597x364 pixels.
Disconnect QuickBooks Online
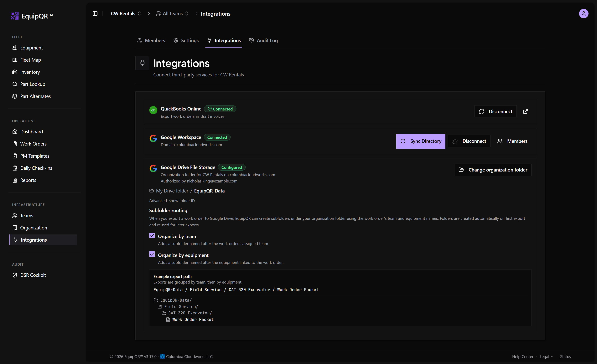pos(495,111)
